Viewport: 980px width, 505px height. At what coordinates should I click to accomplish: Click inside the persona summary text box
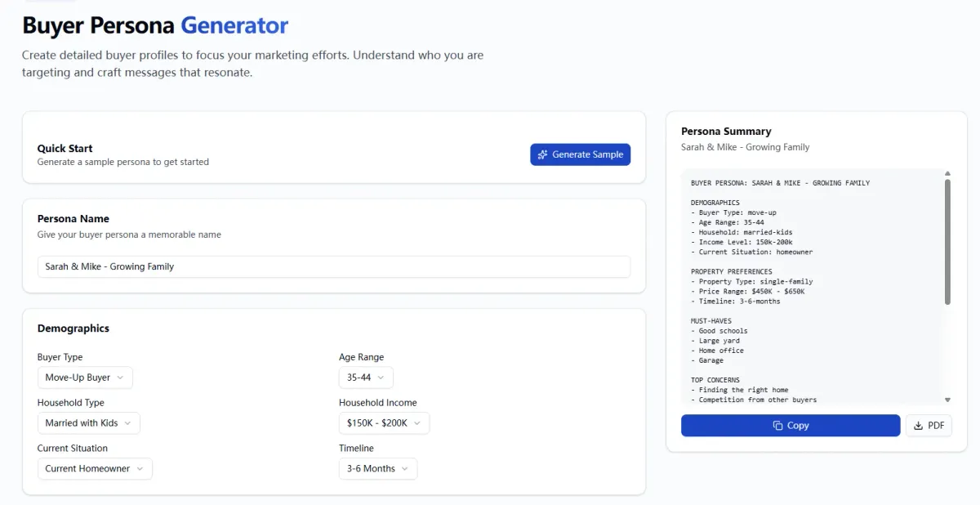(x=808, y=286)
